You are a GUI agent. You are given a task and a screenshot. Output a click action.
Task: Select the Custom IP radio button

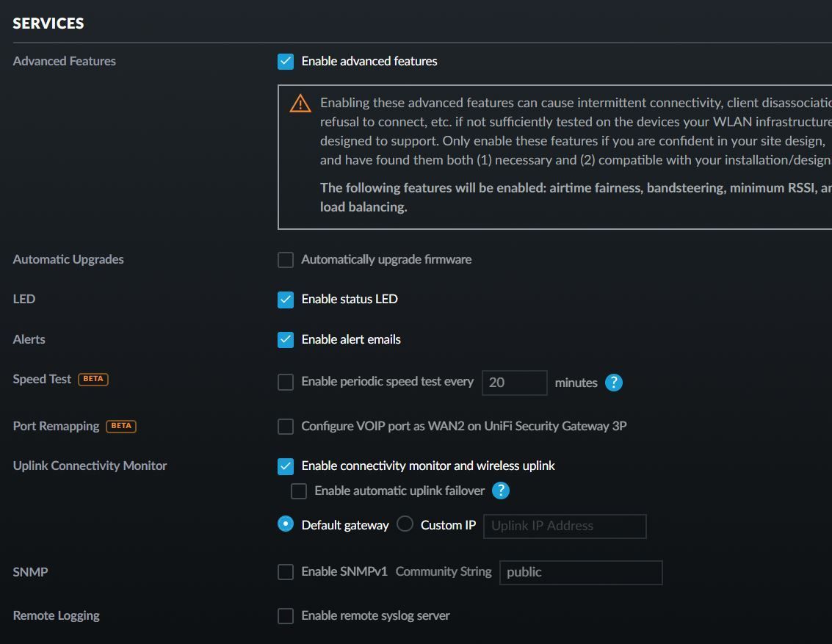tap(405, 524)
